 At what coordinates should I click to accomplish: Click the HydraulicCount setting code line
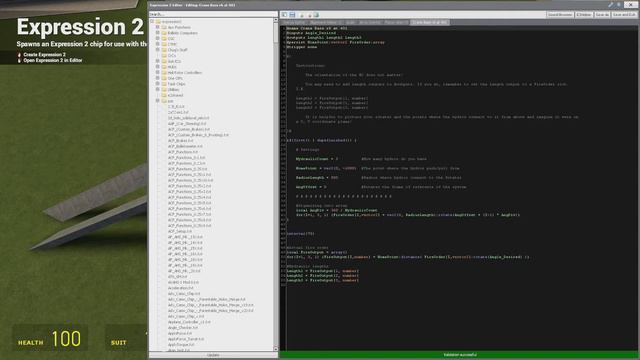pyautogui.click(x=361, y=159)
